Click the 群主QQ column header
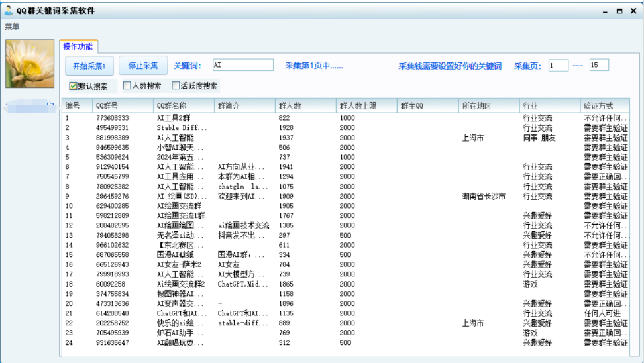Screen dimensions: 644x363 [x=428, y=105]
